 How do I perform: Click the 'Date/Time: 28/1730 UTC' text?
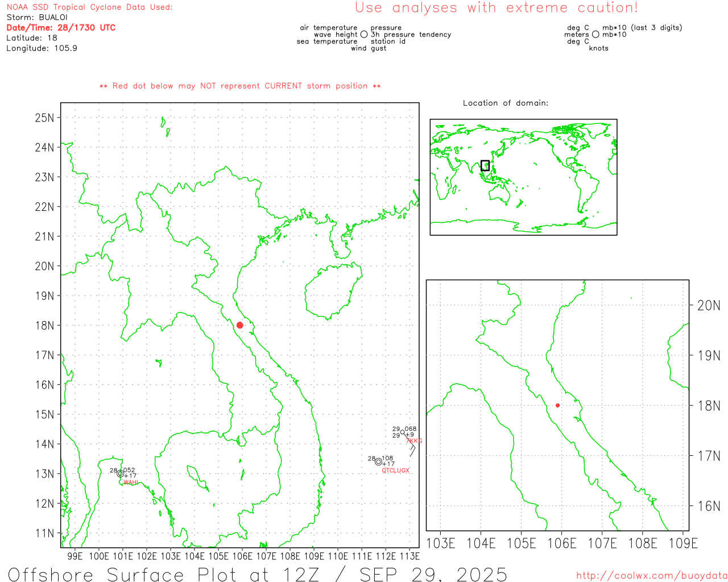(61, 28)
